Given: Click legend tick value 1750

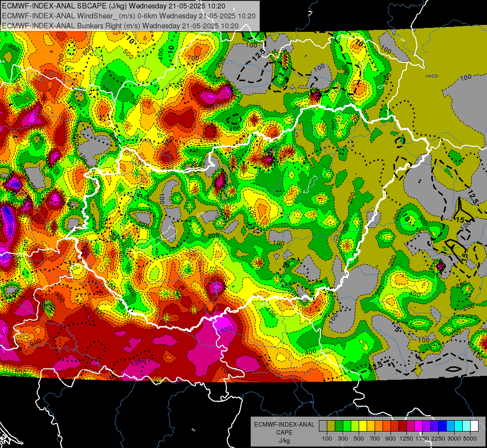Looking at the screenshot, I should tap(422, 439).
